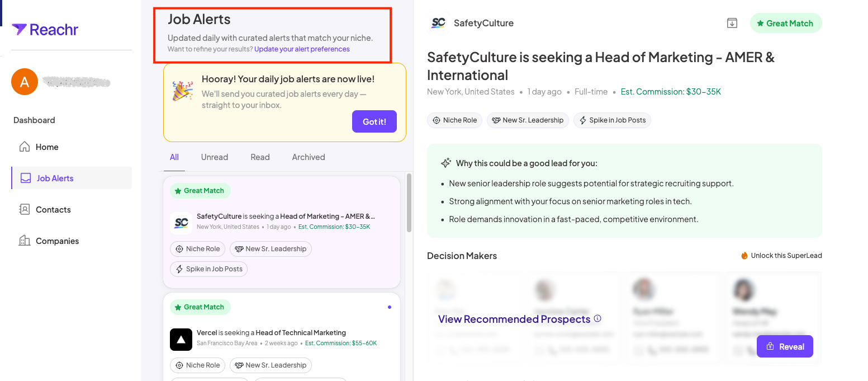Dismiss banner with Got it! button
Viewport: 868px width, 381px height.
374,121
